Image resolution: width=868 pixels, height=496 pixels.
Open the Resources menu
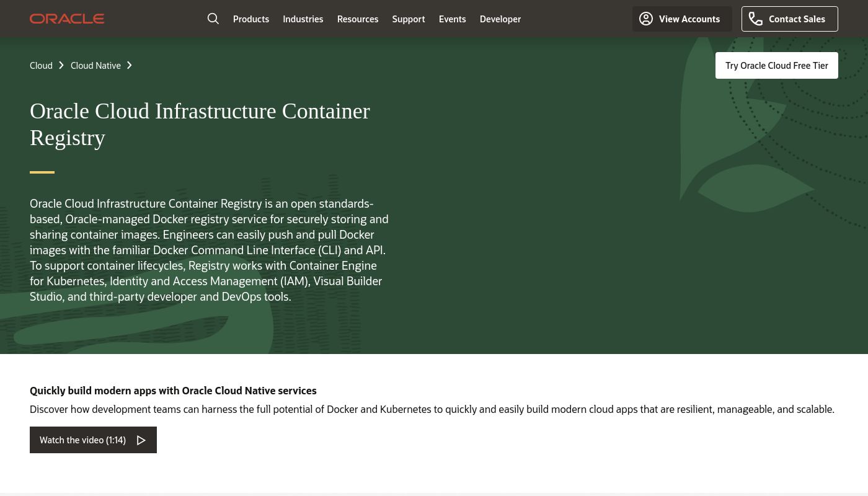[x=358, y=19]
